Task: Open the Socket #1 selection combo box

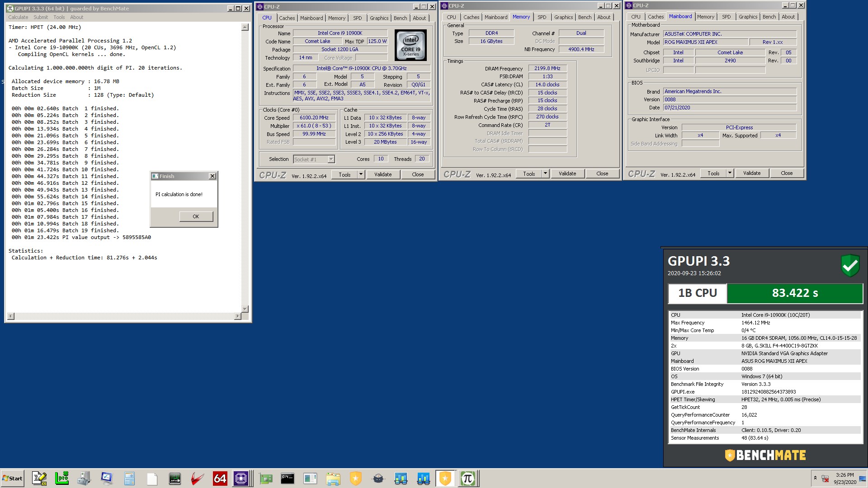Action: click(314, 159)
